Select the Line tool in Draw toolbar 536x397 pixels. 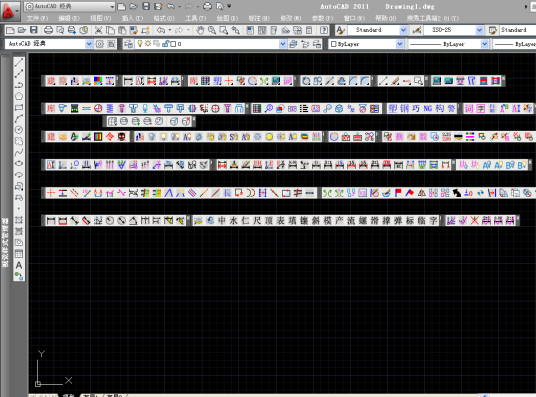point(19,63)
